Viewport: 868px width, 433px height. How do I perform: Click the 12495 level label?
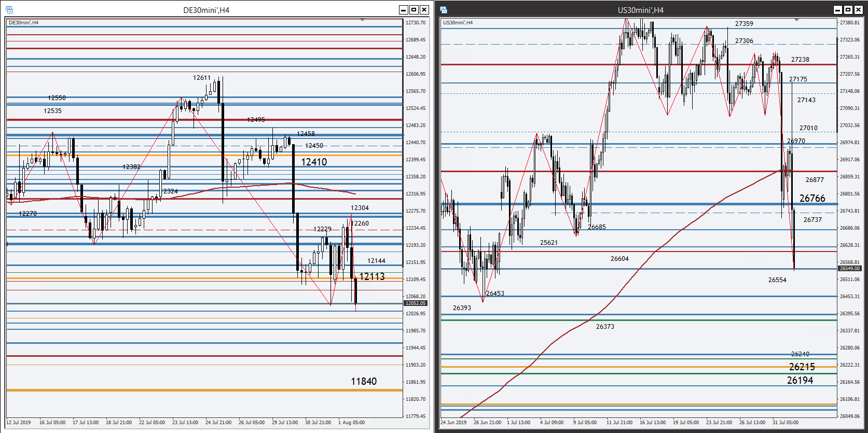pos(256,120)
